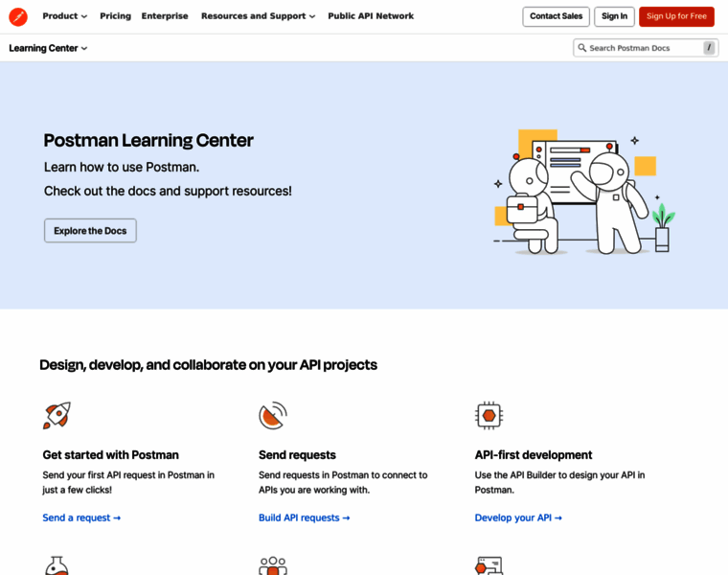The height and width of the screenshot is (575, 728).
Task: Open the Enterprise page
Action: 165,16
